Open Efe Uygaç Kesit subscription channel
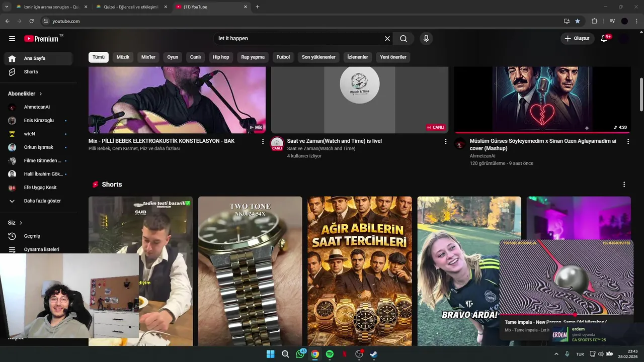Image resolution: width=644 pixels, height=362 pixels. (39, 188)
